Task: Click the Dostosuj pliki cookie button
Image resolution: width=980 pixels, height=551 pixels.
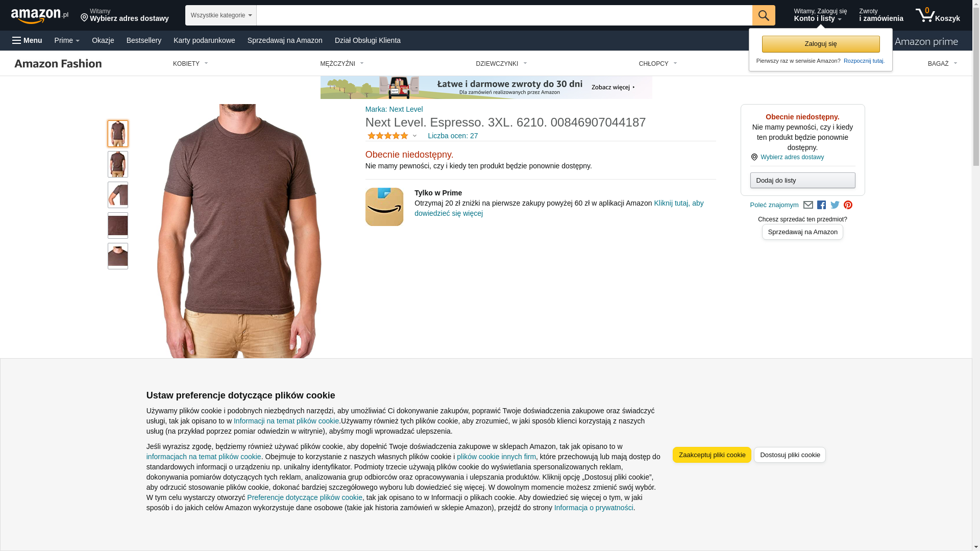Action: pyautogui.click(x=790, y=455)
